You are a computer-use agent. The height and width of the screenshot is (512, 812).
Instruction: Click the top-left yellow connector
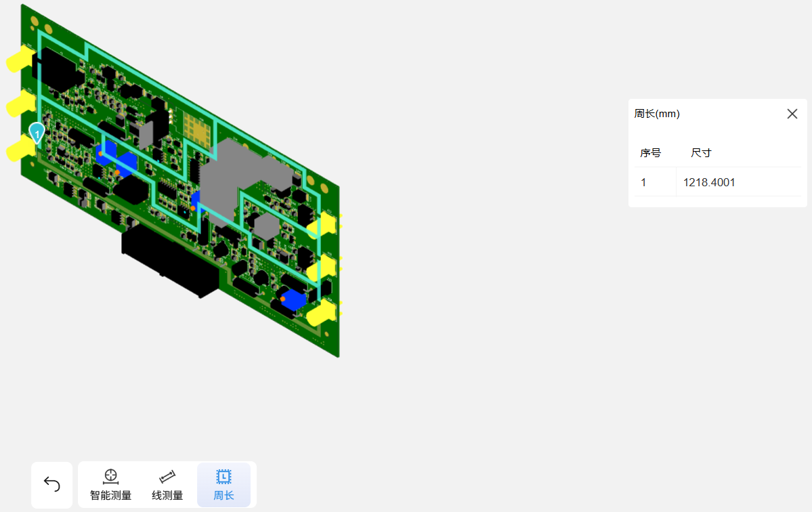(20, 60)
